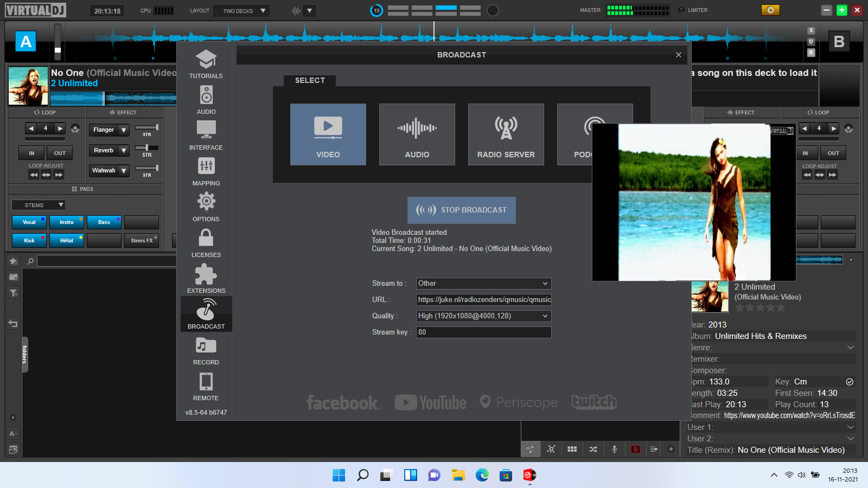Open the Two Decks layout dropdown

242,11
